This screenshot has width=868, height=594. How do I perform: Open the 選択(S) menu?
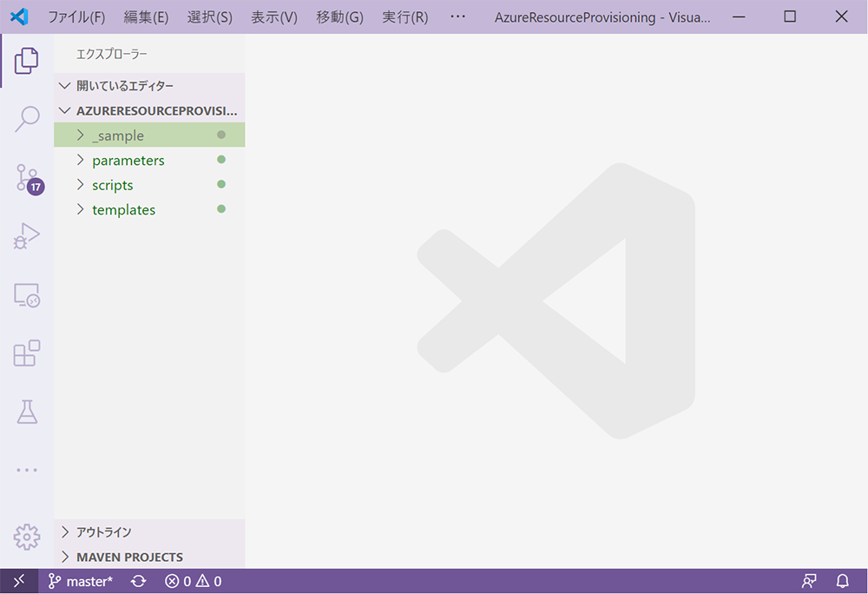209,17
